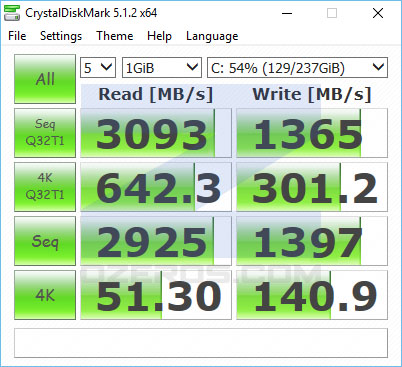Viewport: 402px width, 367px height.
Task: Open the File menu
Action: tap(17, 36)
